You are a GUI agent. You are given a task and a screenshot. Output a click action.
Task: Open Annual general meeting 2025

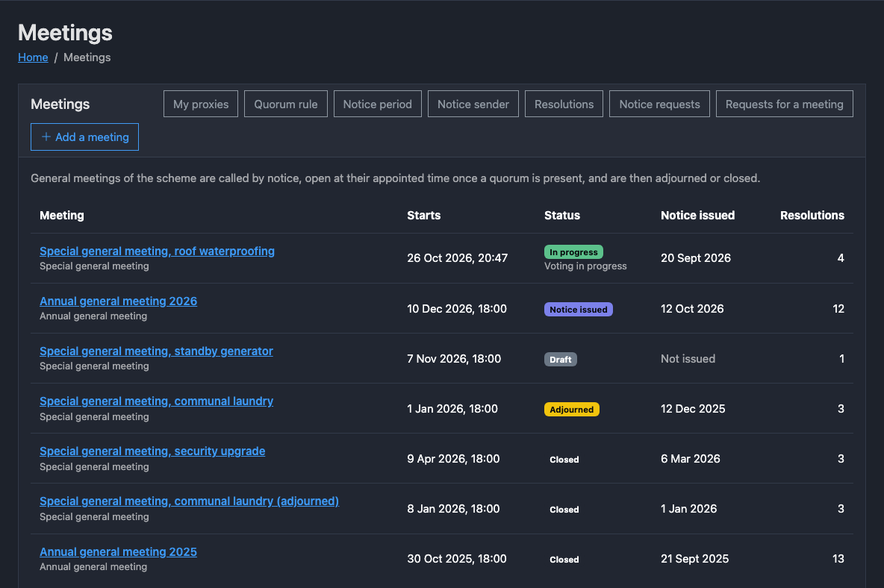click(119, 552)
